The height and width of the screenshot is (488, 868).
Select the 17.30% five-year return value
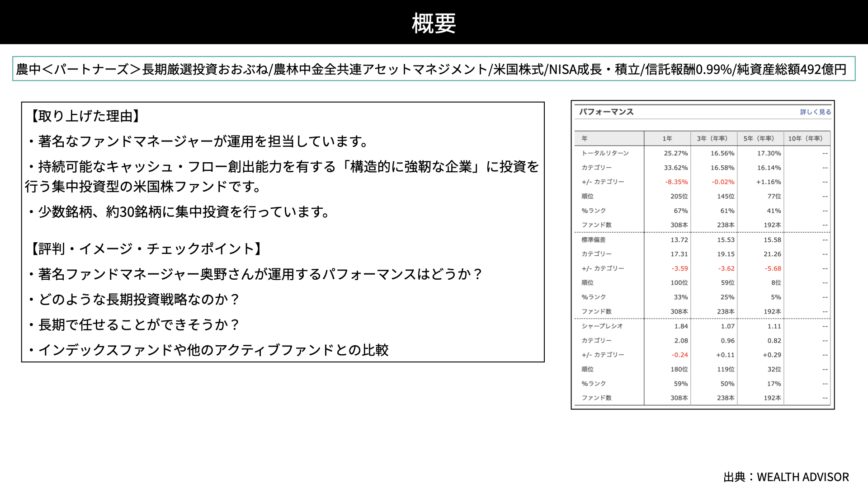(769, 153)
